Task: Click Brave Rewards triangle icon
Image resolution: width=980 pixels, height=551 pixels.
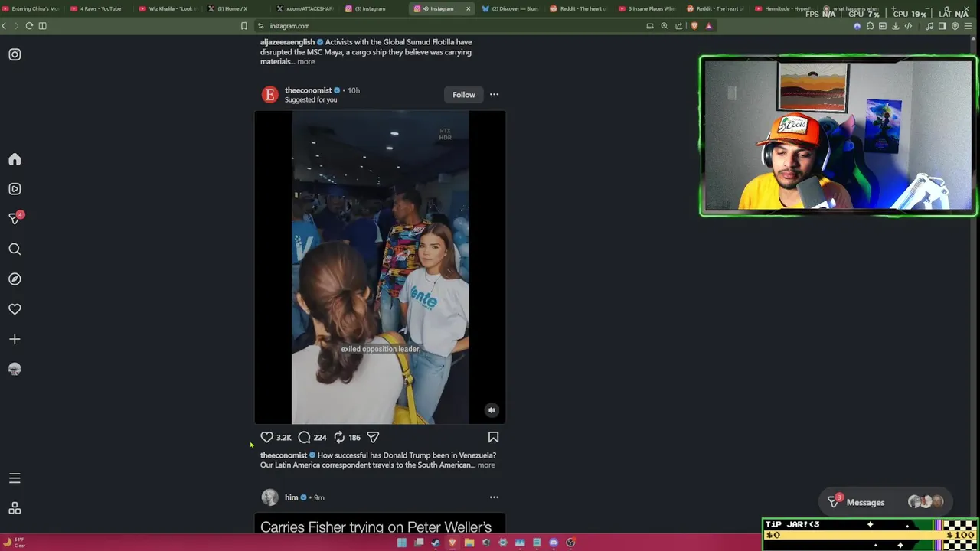Action: click(708, 26)
